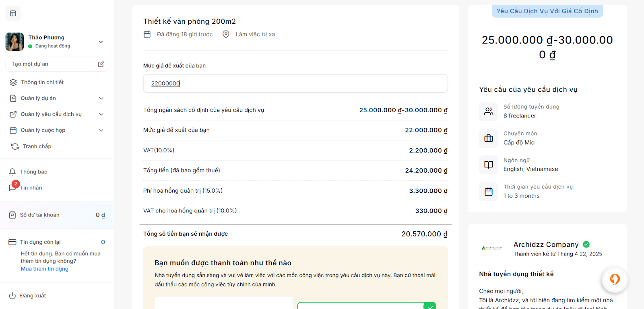644x309 pixels.
Task: Open Thông tin chi tiết menu item
Action: point(42,82)
